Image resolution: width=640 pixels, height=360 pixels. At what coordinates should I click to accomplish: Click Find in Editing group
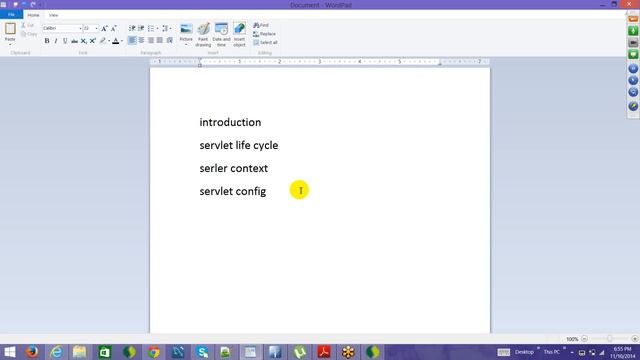261,25
